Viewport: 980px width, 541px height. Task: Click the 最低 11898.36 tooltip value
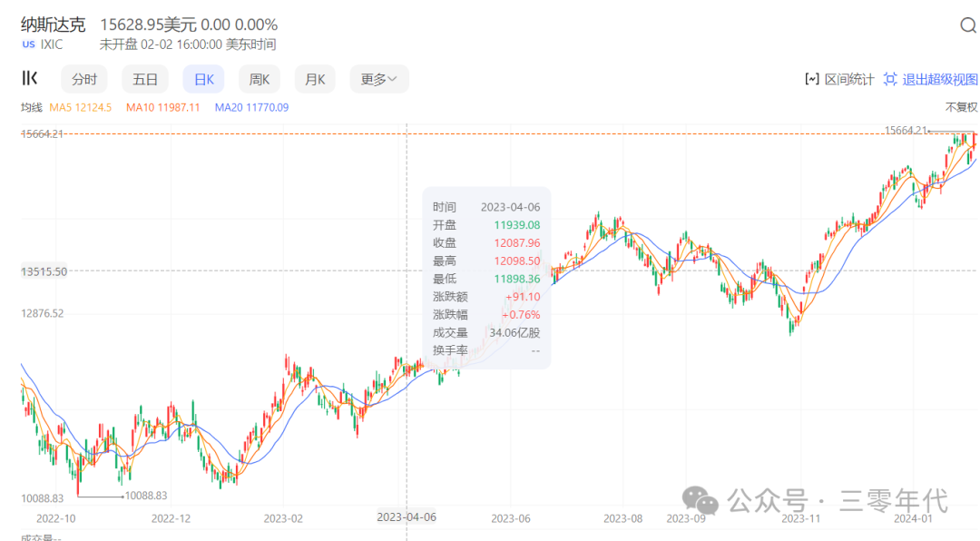517,279
